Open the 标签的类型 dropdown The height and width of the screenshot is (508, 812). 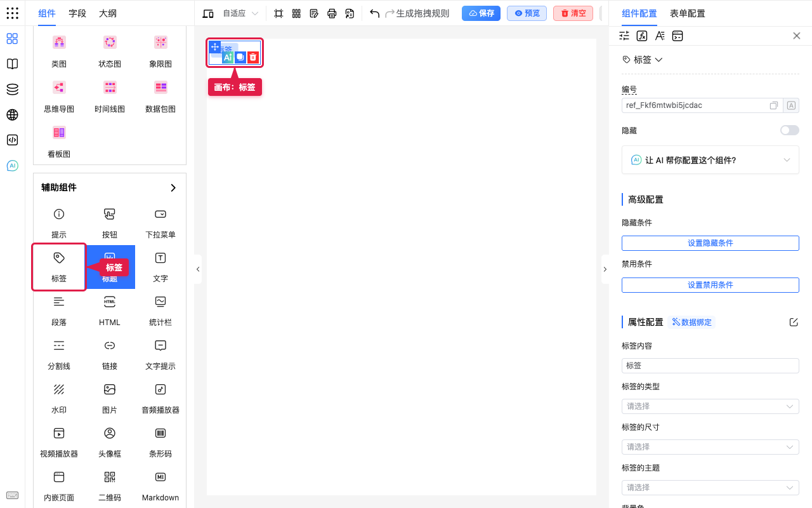[710, 406]
